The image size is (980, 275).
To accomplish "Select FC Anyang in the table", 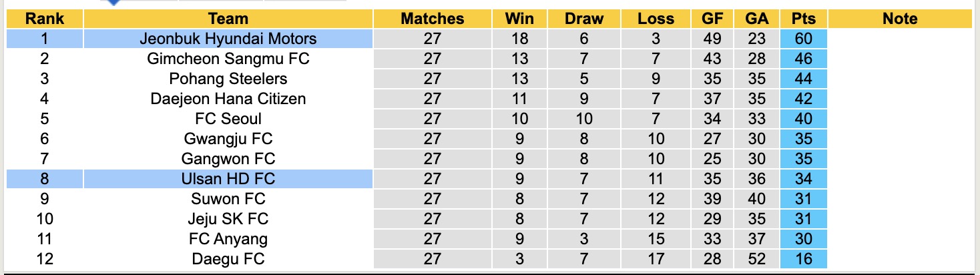I will pos(228,239).
